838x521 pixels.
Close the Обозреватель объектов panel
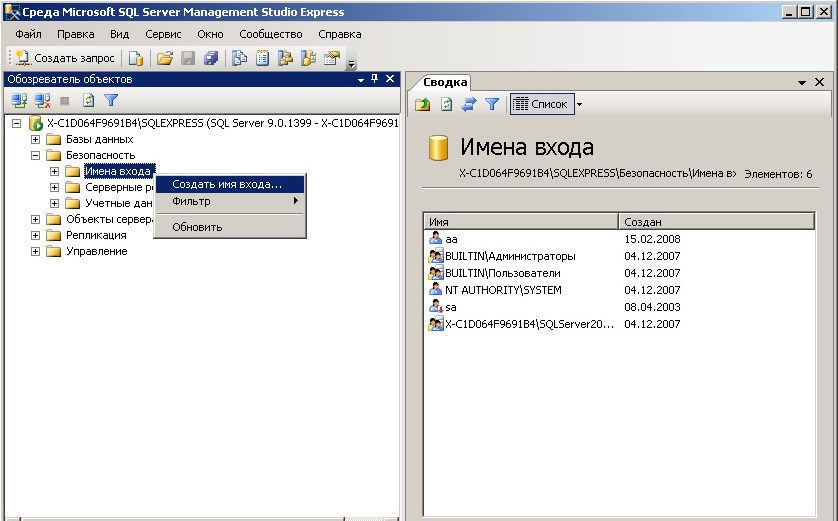point(390,79)
